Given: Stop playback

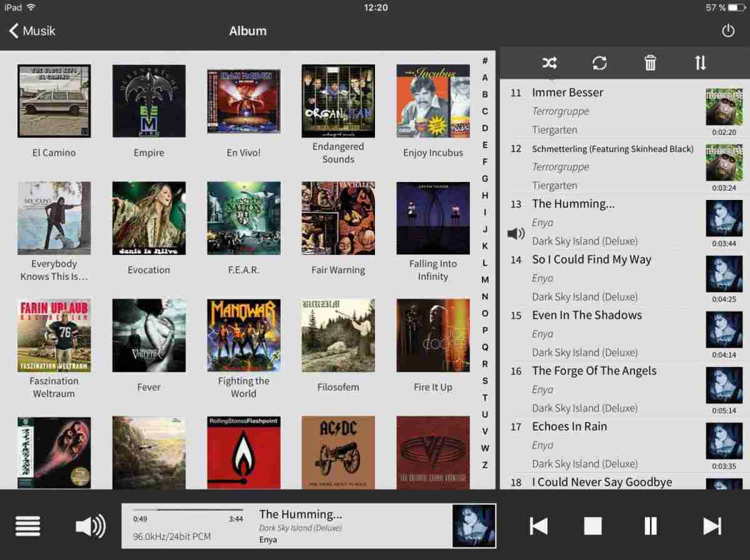Looking at the screenshot, I should tap(592, 526).
